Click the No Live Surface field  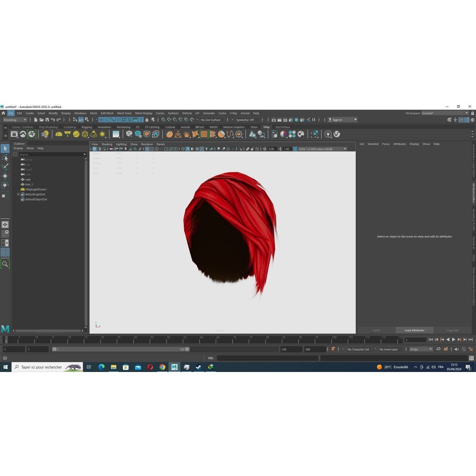[212, 120]
